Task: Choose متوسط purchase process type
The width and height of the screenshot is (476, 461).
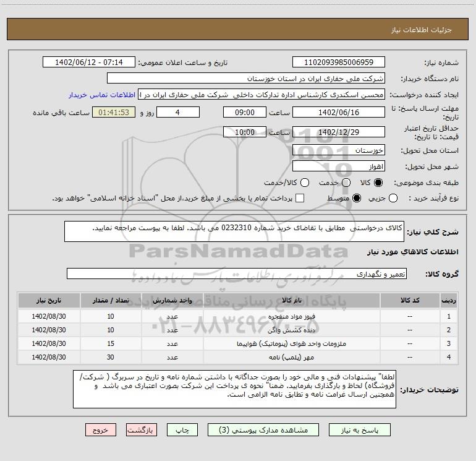Action: click(x=357, y=198)
